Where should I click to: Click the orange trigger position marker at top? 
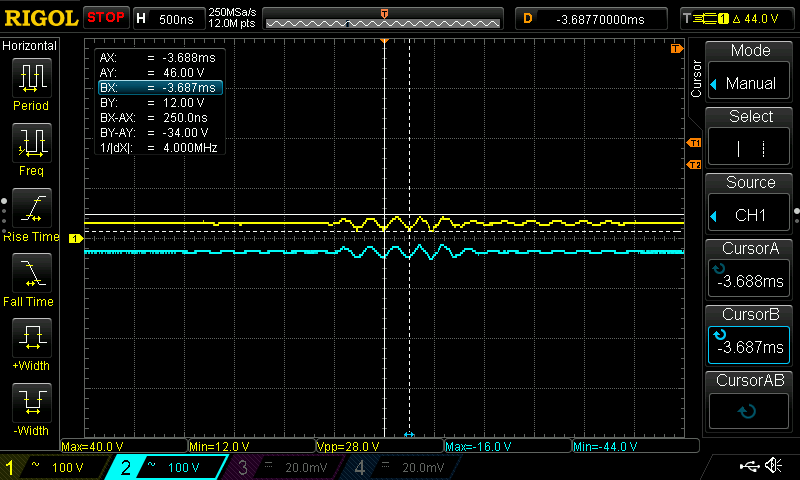tap(385, 12)
